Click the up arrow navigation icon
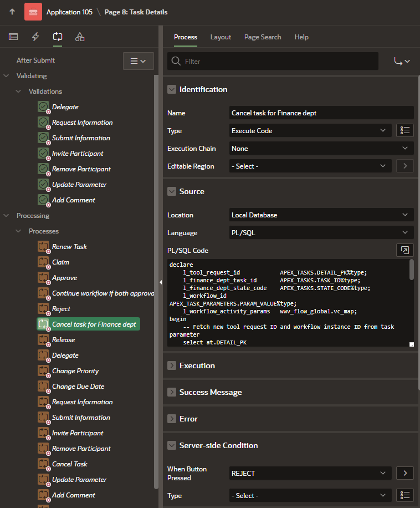This screenshot has width=420, height=508. pos(12,12)
